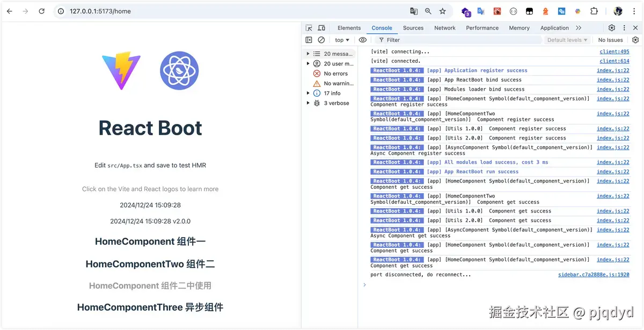Select the Console tab
644x330 pixels.
(x=382, y=28)
